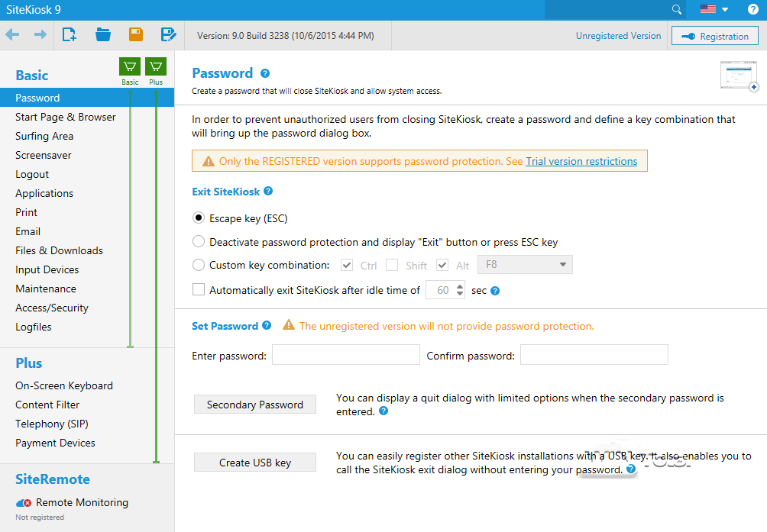Viewport: 767px width, 532px height.
Task: Click help icon beside Set Password
Action: click(x=267, y=325)
